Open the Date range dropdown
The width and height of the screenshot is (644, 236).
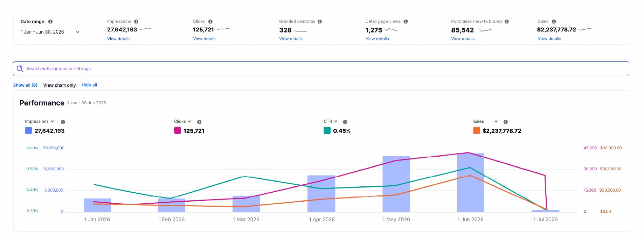pos(50,32)
